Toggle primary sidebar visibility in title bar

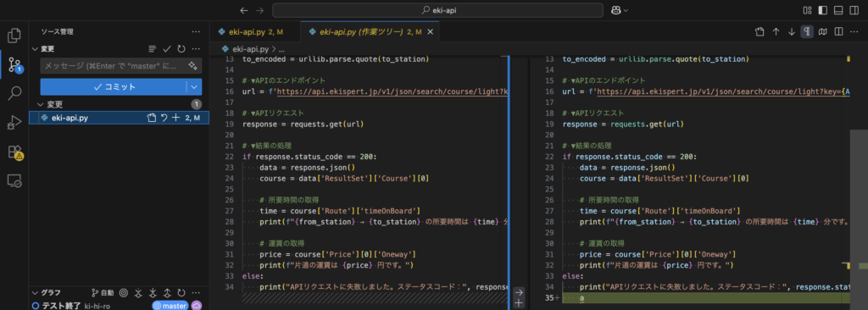(x=822, y=10)
